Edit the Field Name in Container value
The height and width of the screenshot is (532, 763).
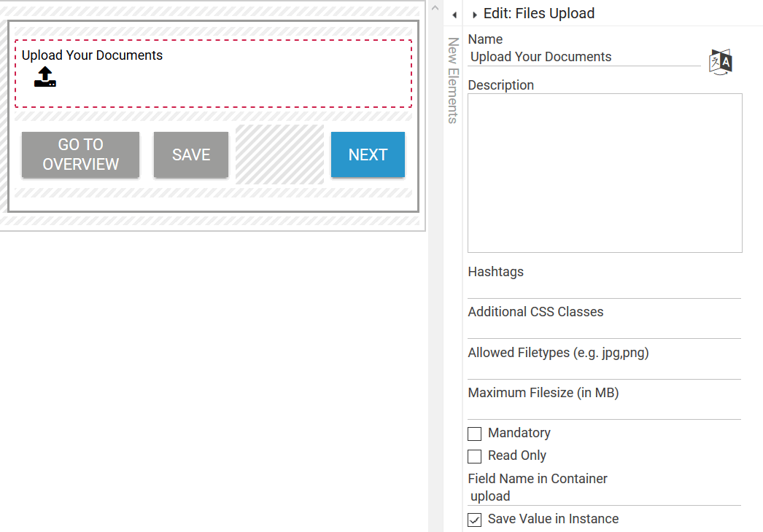pos(604,496)
